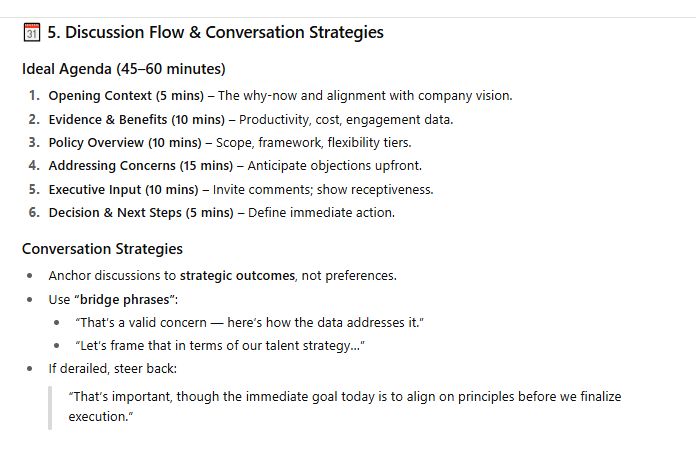
Task: Click the "5. Discussion Flow & Conversation Strategies" heading
Action: [215, 32]
